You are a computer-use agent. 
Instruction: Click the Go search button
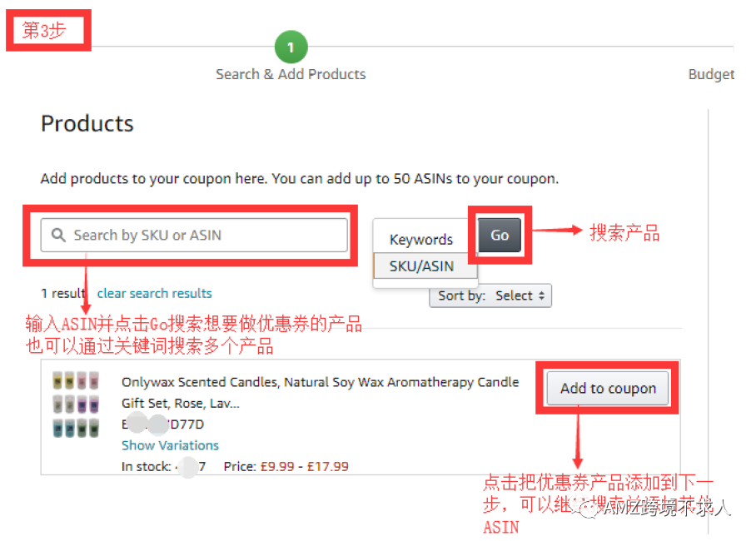(498, 236)
